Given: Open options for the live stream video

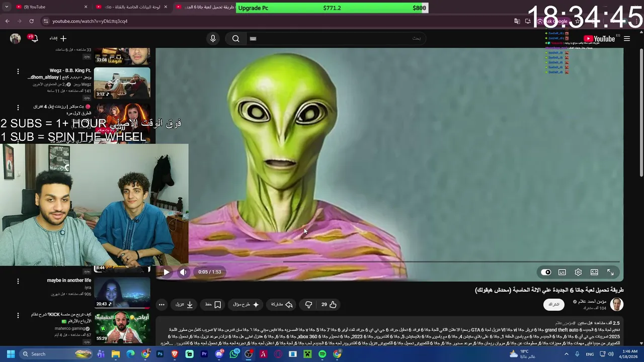Looking at the screenshot, I should [x=18, y=108].
